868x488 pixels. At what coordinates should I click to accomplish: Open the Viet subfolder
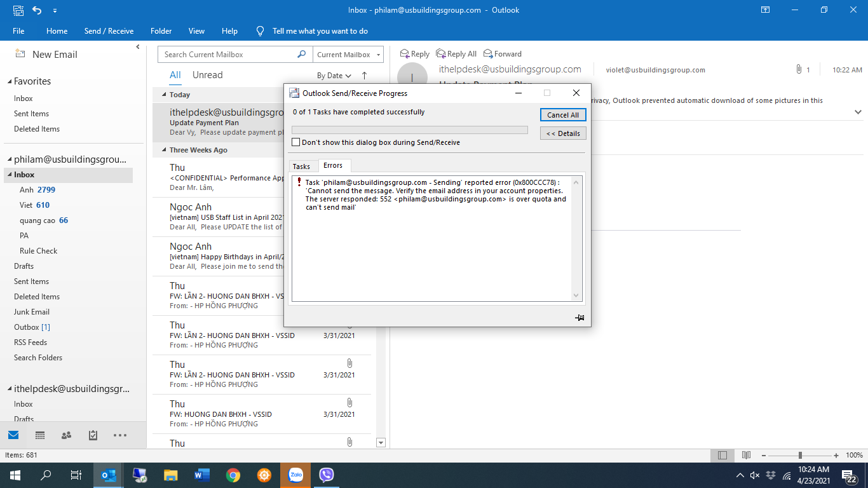coord(34,205)
